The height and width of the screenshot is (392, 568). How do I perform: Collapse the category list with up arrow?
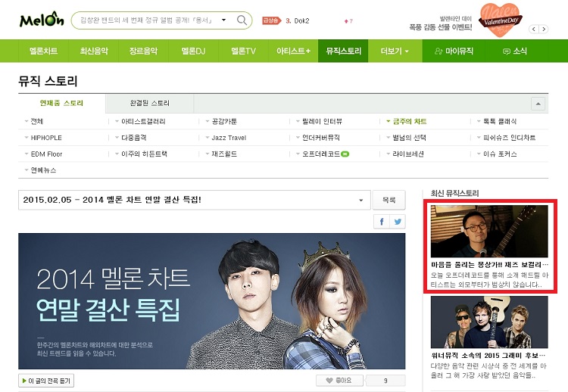pos(538,104)
